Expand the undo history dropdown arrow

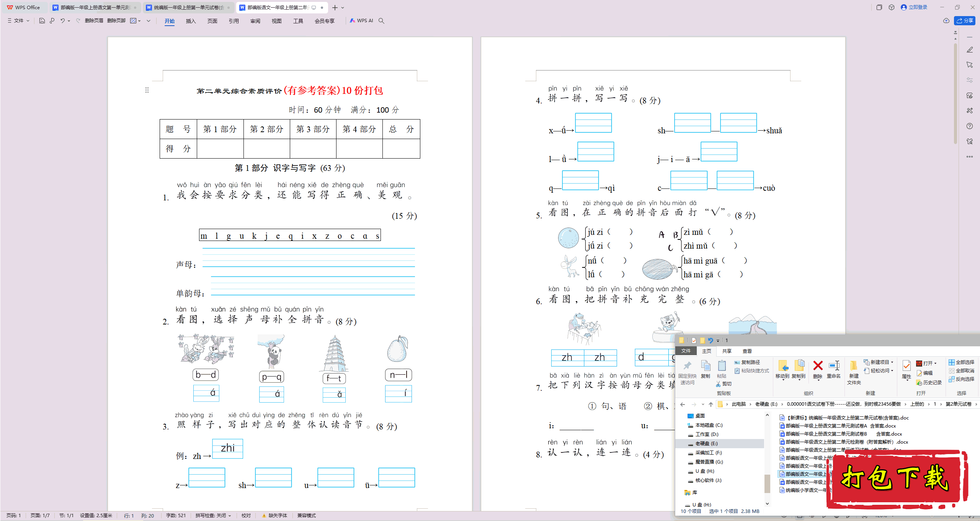coord(69,21)
